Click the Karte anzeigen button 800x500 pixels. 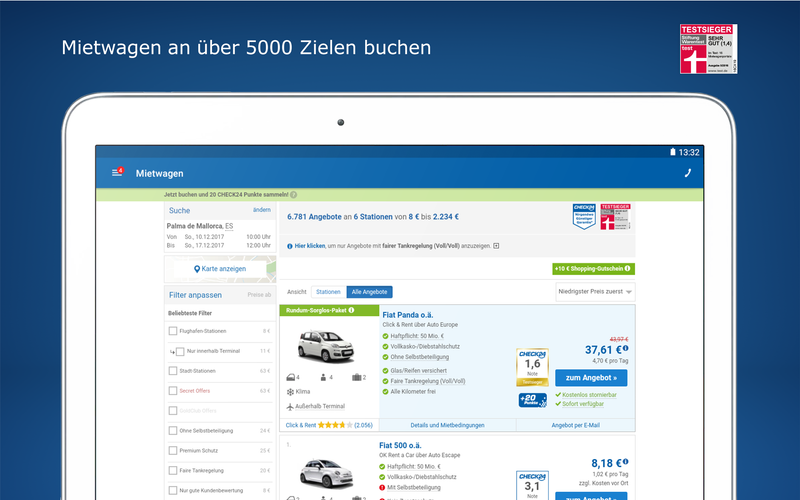pyautogui.click(x=220, y=269)
